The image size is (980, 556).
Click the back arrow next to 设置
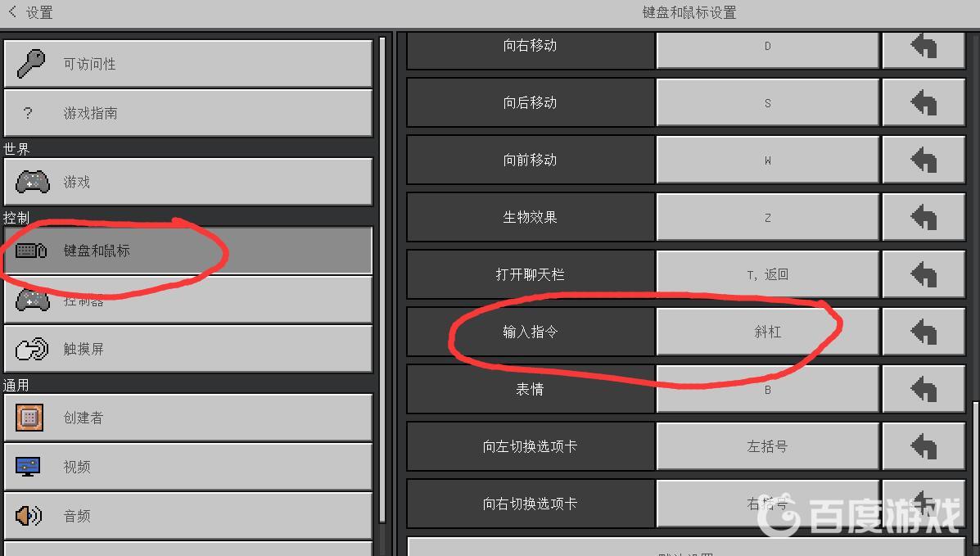click(12, 12)
